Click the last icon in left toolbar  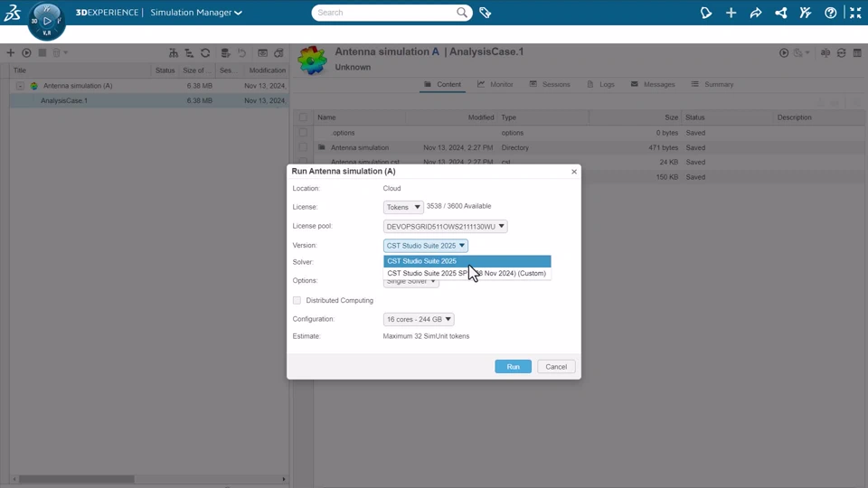pos(279,53)
